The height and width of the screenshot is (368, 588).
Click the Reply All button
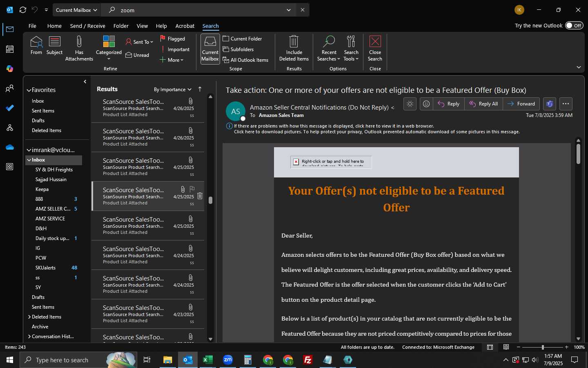pyautogui.click(x=484, y=104)
